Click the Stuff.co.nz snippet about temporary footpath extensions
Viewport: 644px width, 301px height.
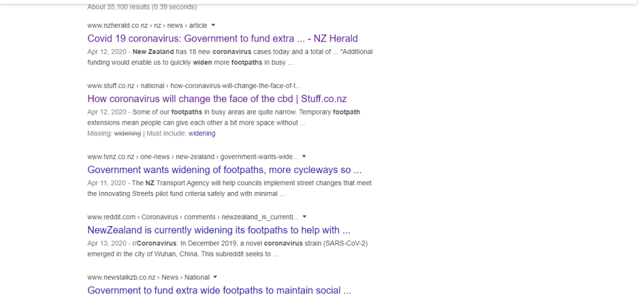[x=223, y=117]
